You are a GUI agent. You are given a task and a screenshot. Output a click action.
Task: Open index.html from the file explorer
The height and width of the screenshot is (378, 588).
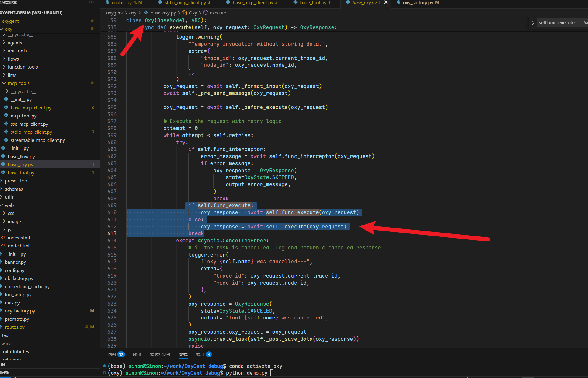[x=19, y=238]
